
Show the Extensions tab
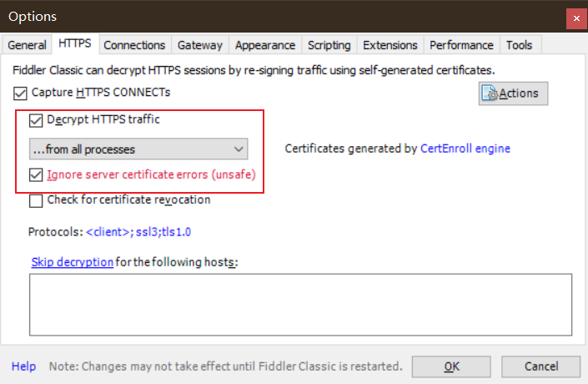tap(389, 45)
